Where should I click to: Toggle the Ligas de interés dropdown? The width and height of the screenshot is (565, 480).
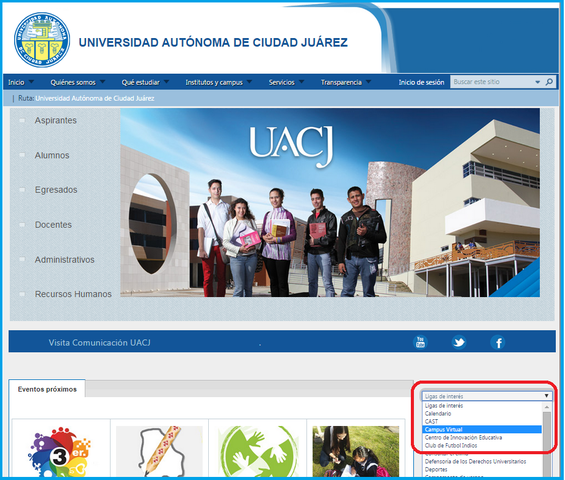(487, 396)
